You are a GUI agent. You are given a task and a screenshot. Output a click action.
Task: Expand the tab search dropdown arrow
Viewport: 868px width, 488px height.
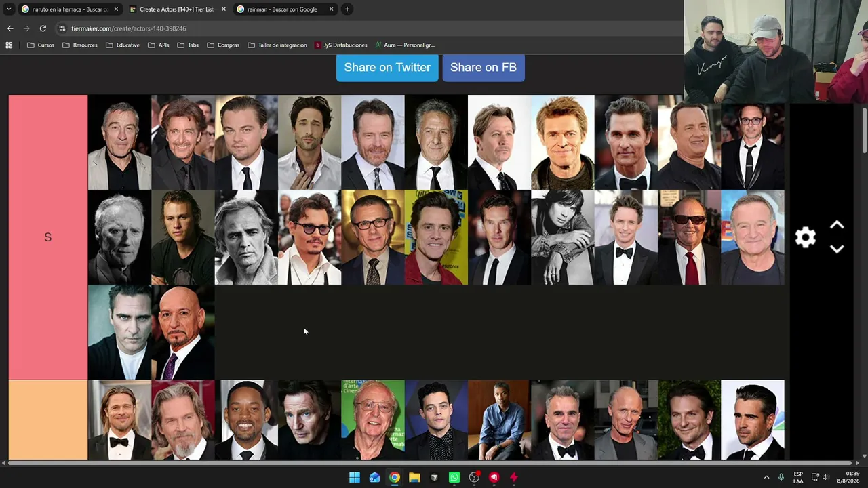click(9, 9)
